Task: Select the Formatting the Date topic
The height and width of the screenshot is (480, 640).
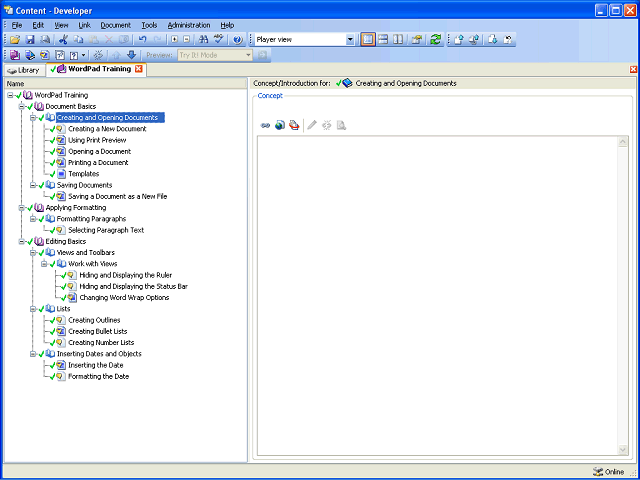Action: pyautogui.click(x=98, y=376)
